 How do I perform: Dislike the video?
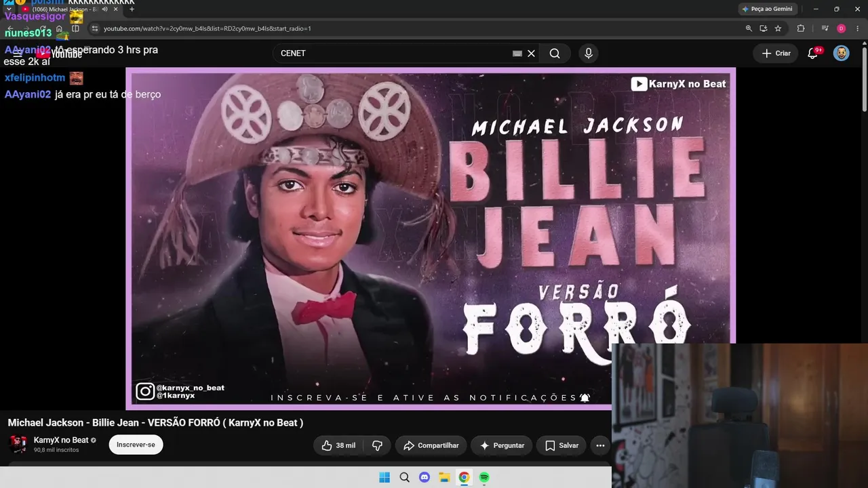[377, 445]
